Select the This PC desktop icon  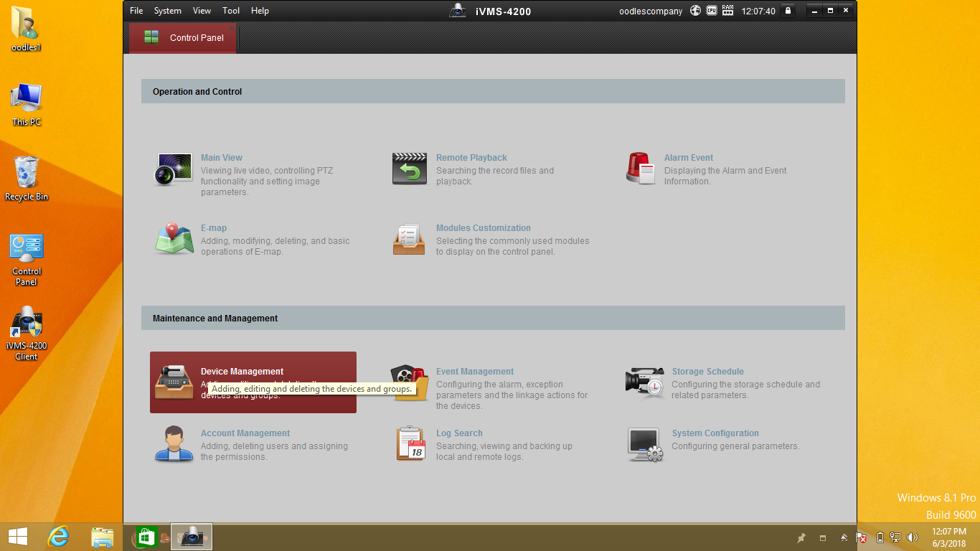coord(27,105)
